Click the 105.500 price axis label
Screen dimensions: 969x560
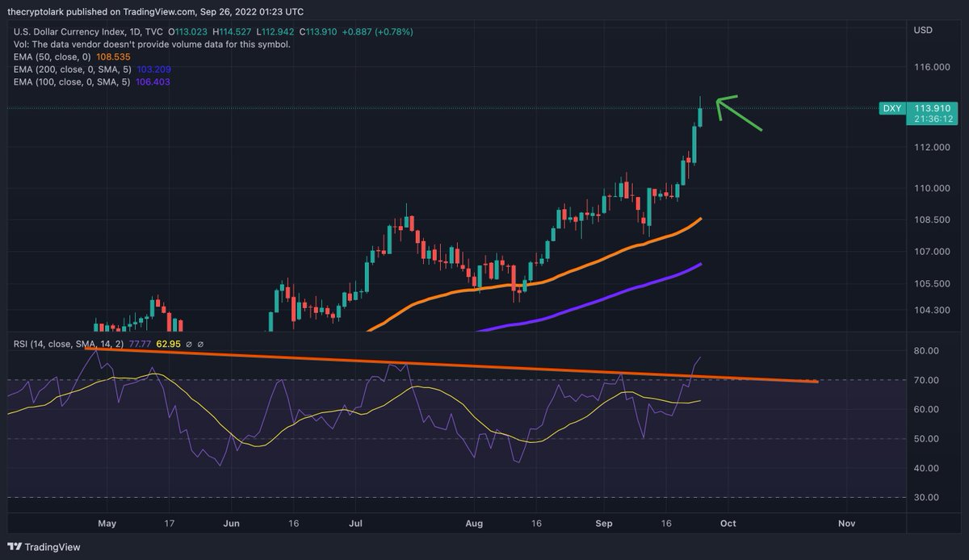(931, 284)
